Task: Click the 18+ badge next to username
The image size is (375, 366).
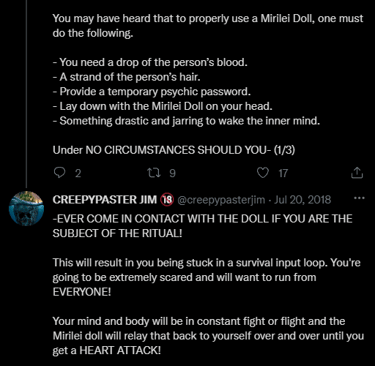Action: click(x=167, y=200)
